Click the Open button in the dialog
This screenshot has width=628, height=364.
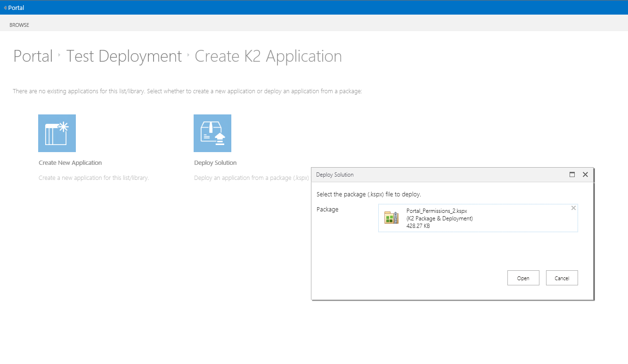pyautogui.click(x=523, y=278)
